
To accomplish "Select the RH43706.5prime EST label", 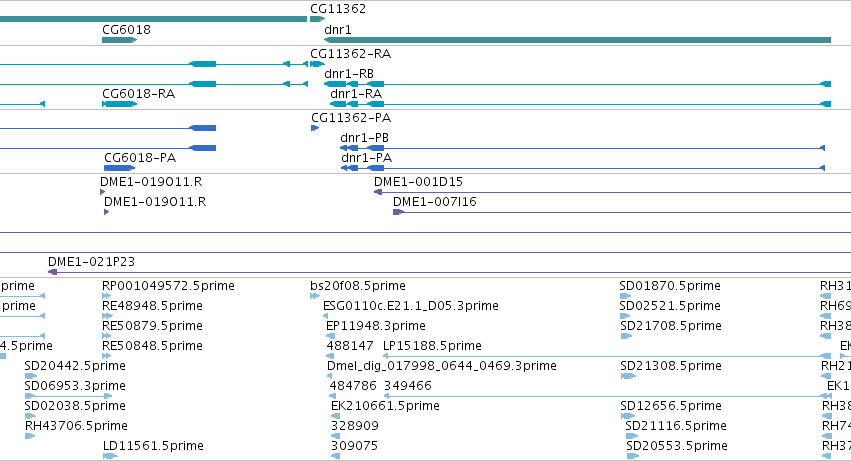I will coord(76,426).
